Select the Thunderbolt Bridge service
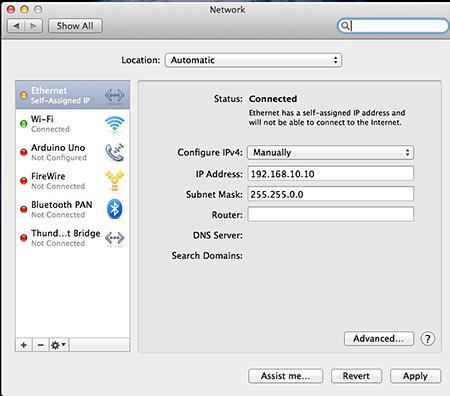 pyautogui.click(x=73, y=238)
